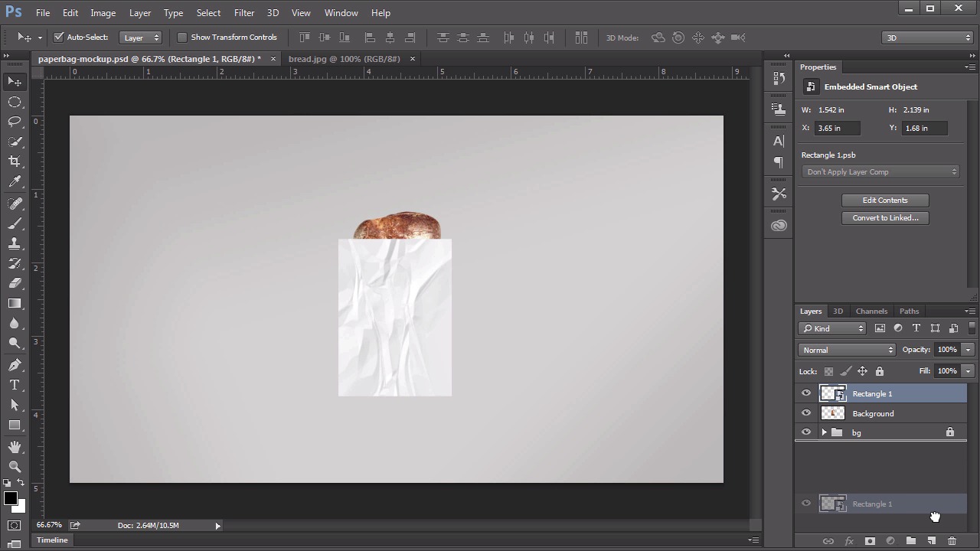Pick the Horizontal Type tool
Viewport: 980px width, 551px height.
click(x=15, y=385)
